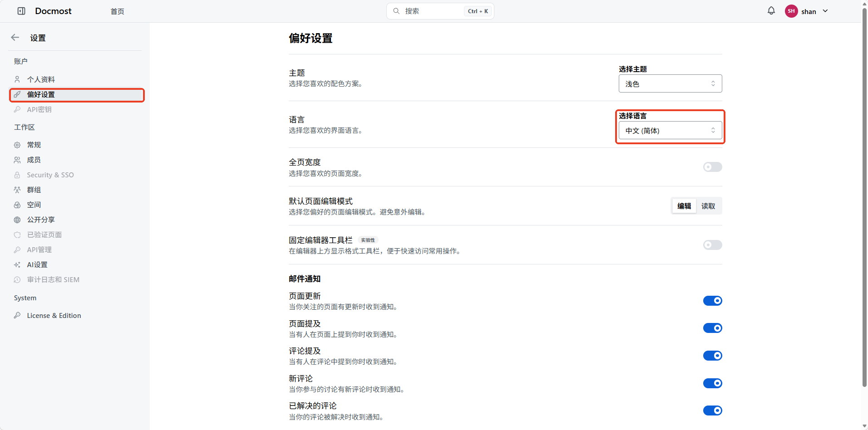Go back using the arrow beside 设置
Viewport: 868px width, 430px height.
[15, 38]
